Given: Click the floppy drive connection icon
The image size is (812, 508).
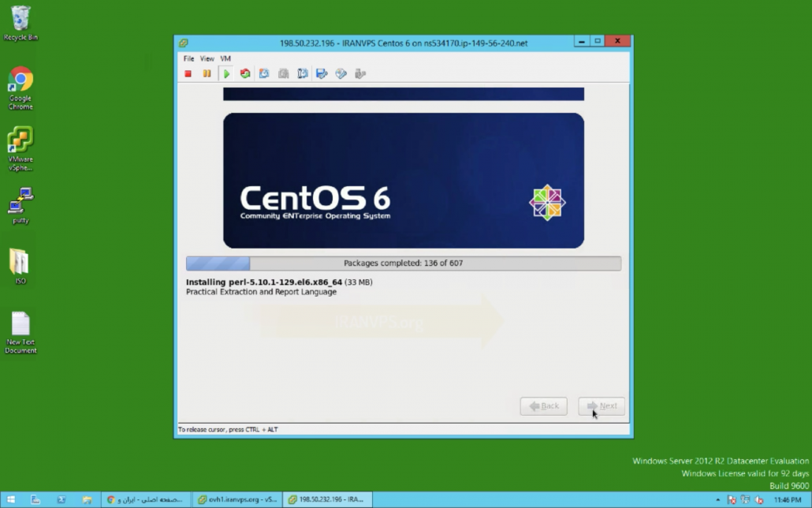Looking at the screenshot, I should (x=322, y=73).
